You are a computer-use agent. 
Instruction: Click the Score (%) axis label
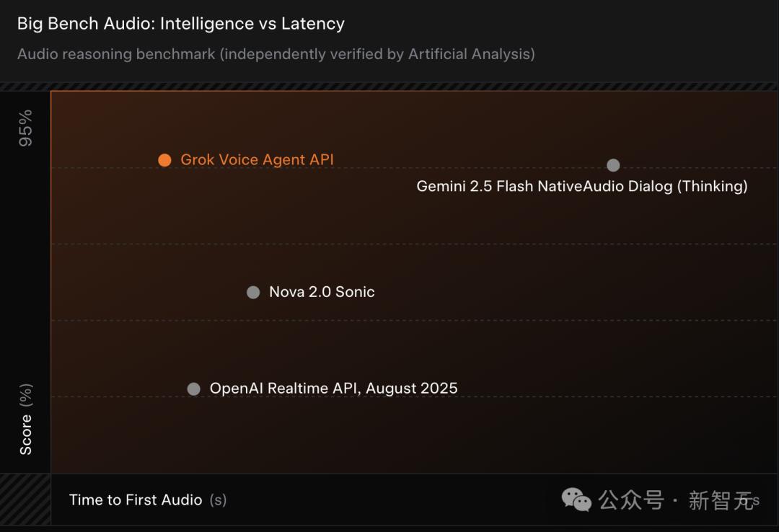pos(25,419)
